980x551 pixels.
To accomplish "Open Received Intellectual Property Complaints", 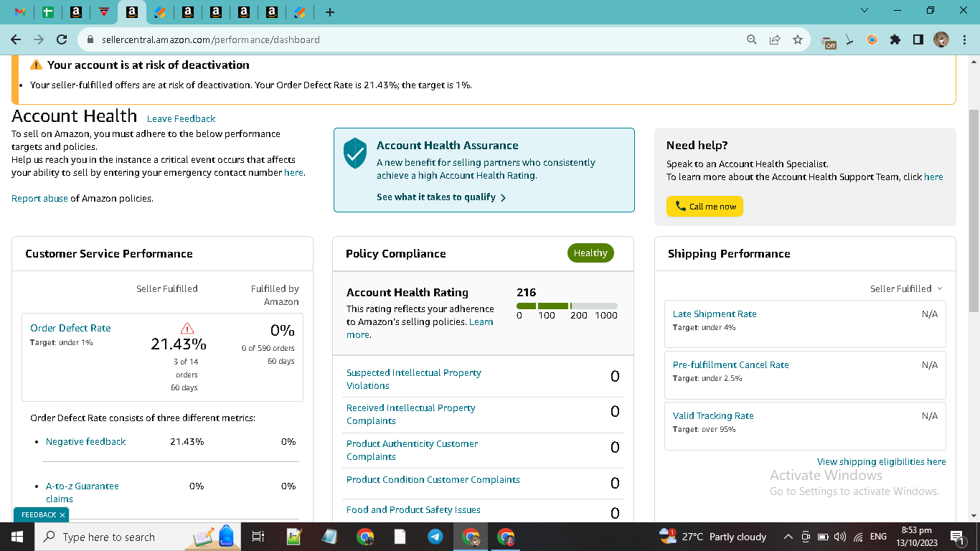I will point(411,414).
